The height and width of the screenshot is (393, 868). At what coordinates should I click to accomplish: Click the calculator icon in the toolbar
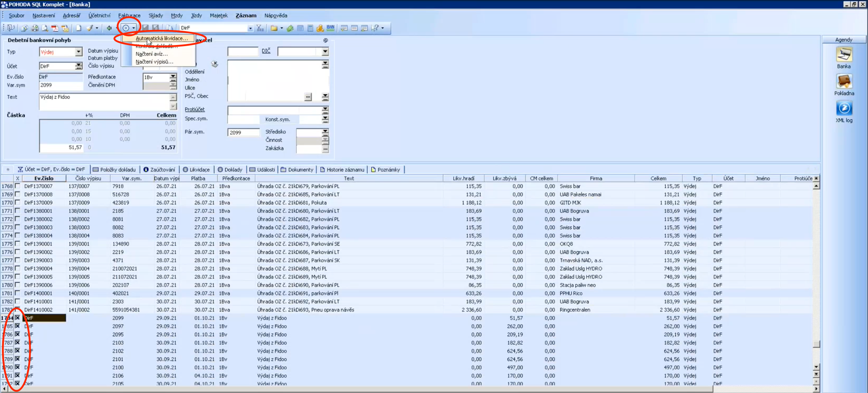[x=310, y=28]
